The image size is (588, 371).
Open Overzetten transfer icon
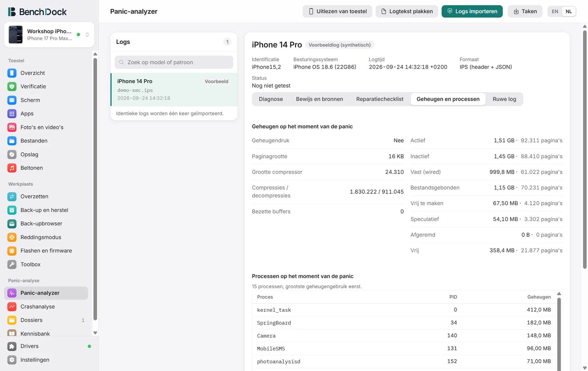(12, 196)
